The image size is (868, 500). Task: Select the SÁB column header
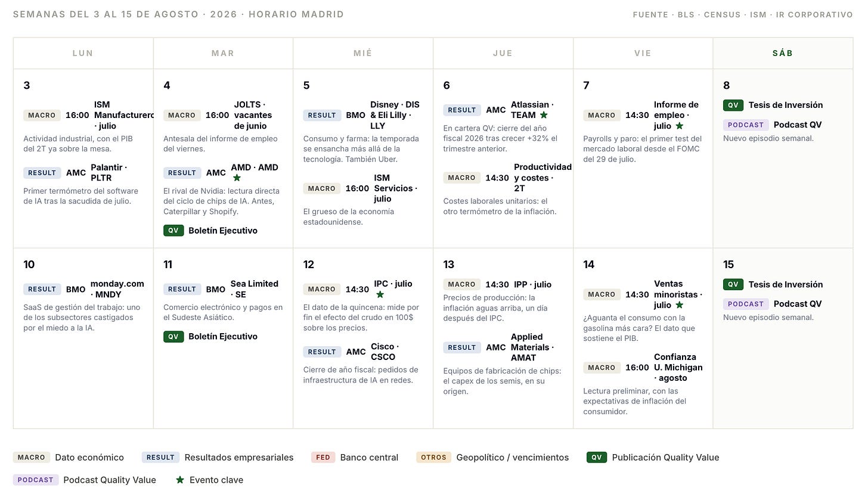783,53
